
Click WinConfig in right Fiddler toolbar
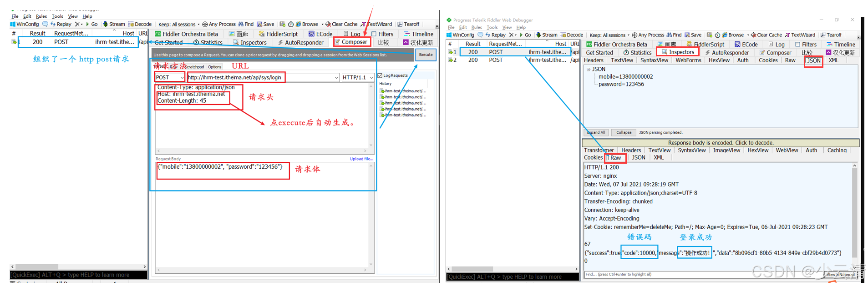click(460, 35)
